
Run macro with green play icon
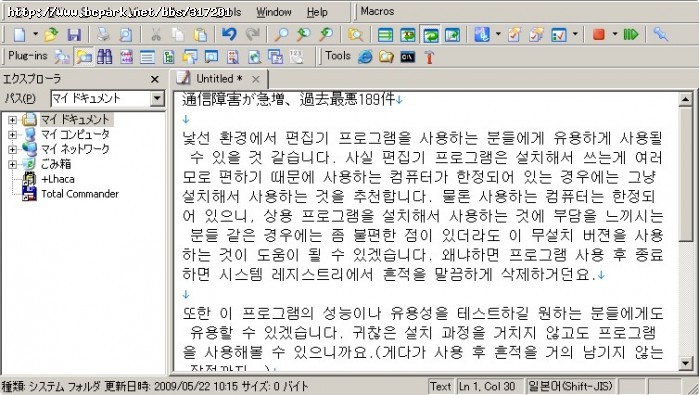click(631, 35)
